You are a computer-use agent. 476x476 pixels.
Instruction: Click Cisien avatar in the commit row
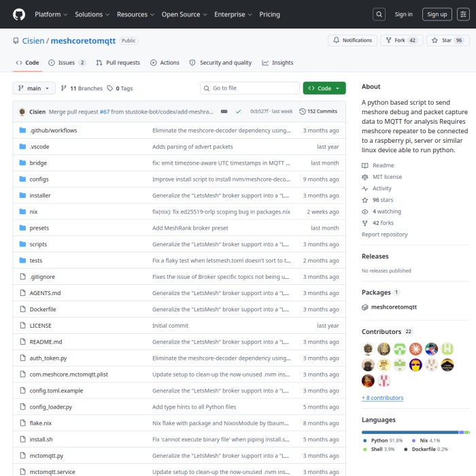[22, 112]
